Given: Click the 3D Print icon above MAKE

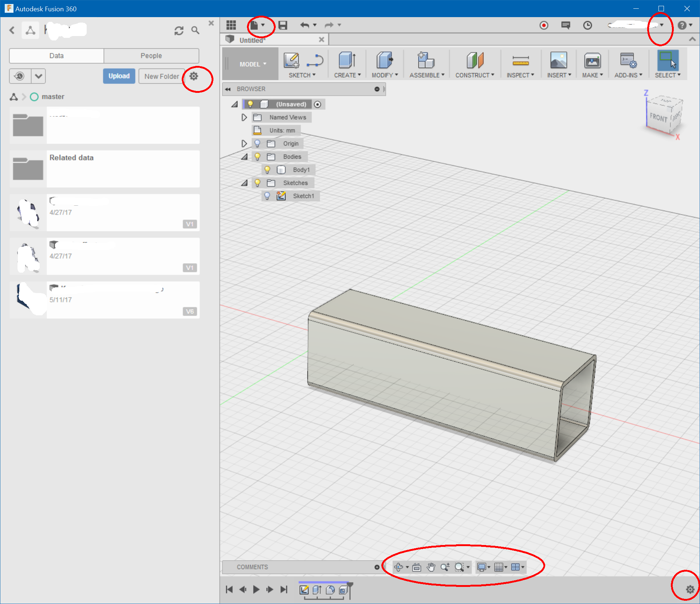Looking at the screenshot, I should 593,61.
